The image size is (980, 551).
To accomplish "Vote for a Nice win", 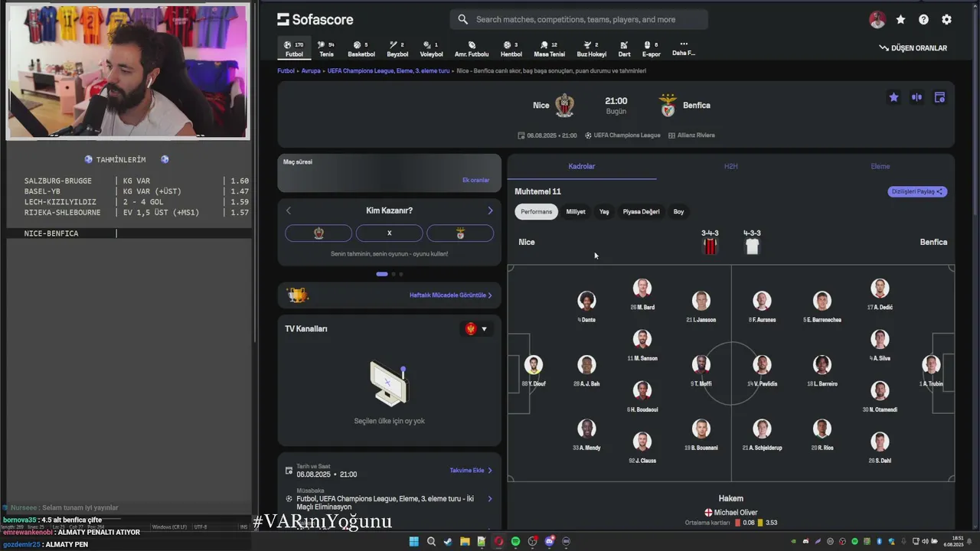I will [318, 233].
